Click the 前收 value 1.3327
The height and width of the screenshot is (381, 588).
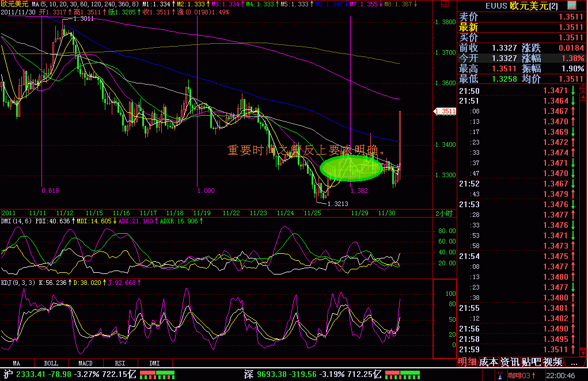tap(504, 48)
